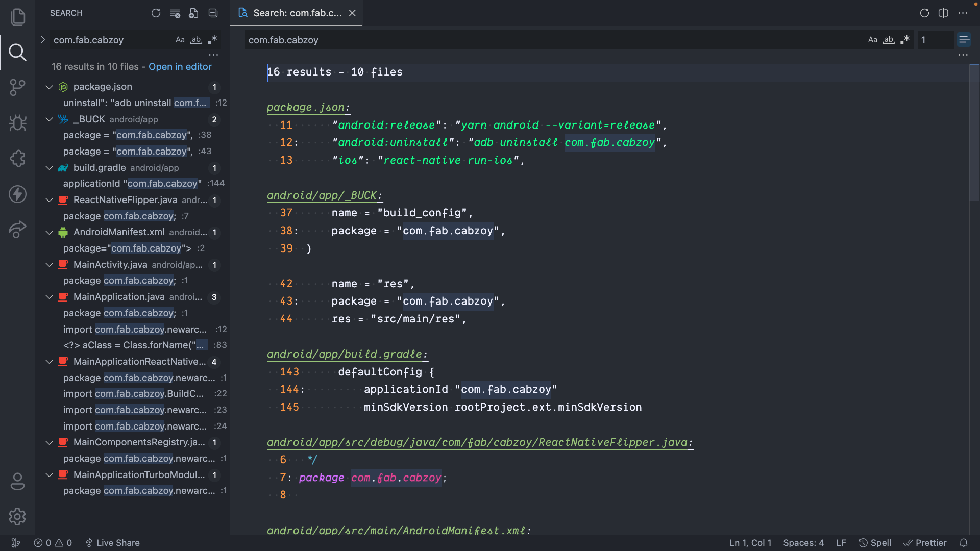Close the Search: com.fab.c... tab
Image resolution: width=980 pixels, height=551 pixels.
(352, 13)
